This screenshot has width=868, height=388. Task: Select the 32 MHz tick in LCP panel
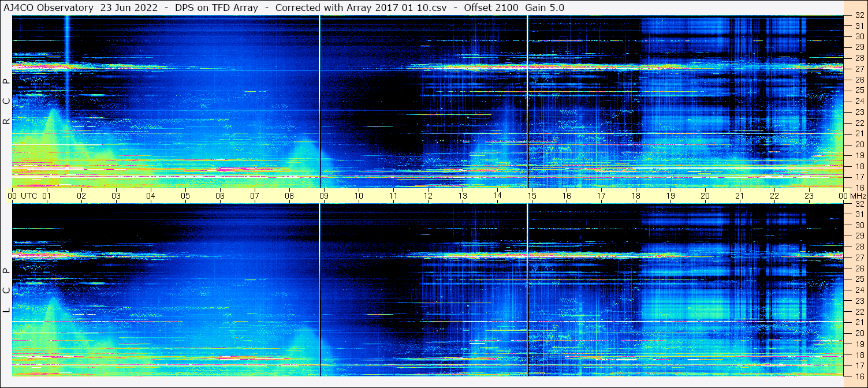click(x=859, y=204)
